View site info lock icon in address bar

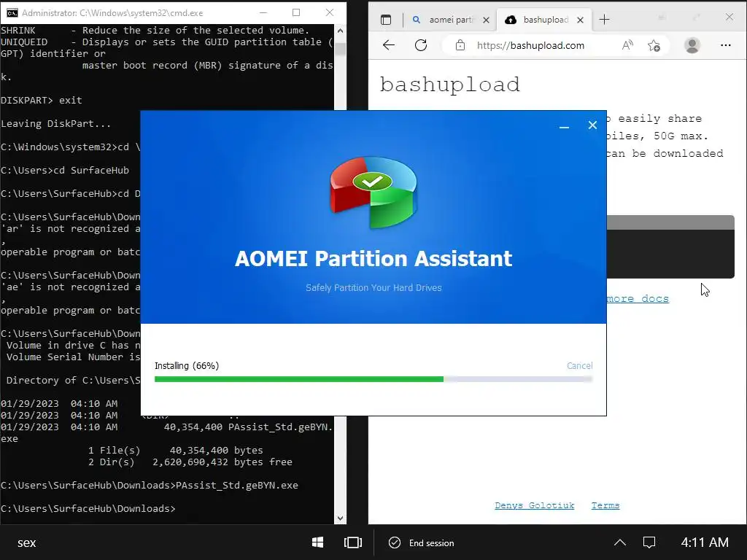[x=460, y=45]
